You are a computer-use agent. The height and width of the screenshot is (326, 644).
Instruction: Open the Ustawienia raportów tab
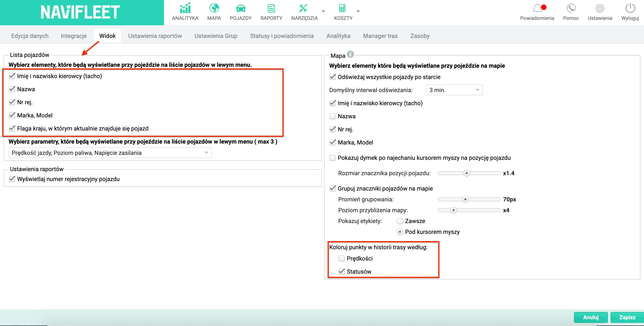click(155, 36)
